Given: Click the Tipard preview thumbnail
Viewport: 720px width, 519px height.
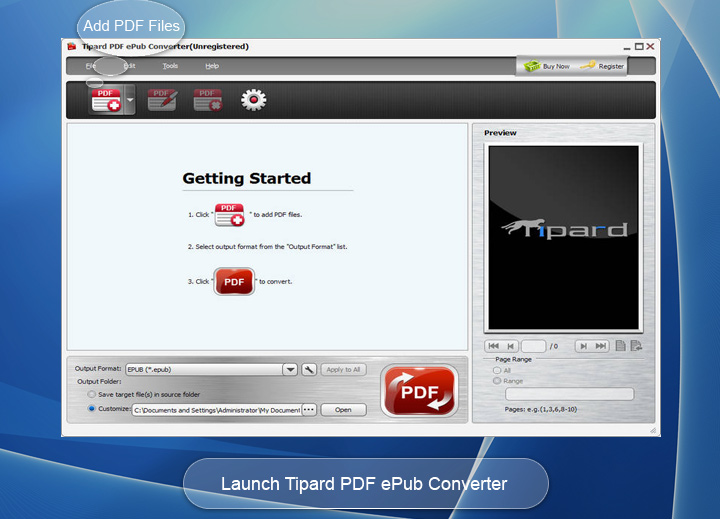Looking at the screenshot, I should pos(563,237).
